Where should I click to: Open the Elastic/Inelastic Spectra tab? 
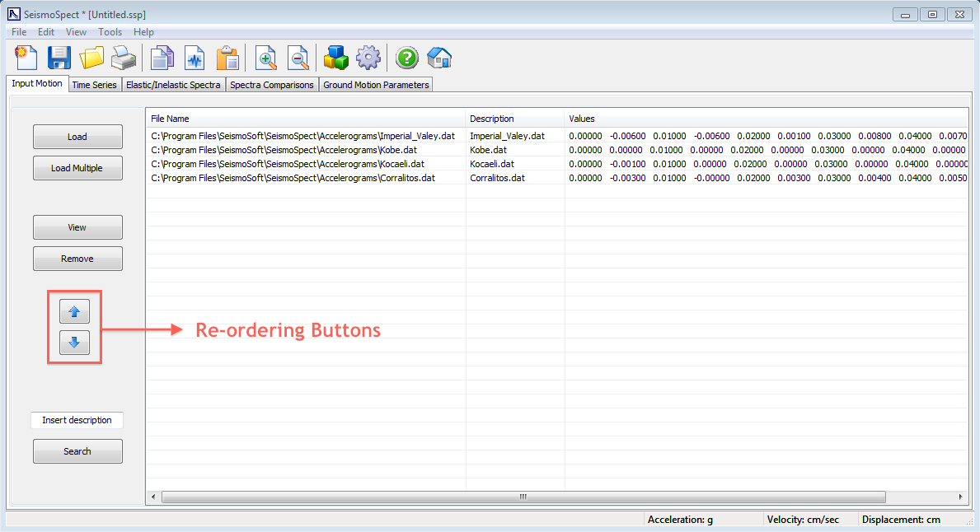tap(173, 85)
